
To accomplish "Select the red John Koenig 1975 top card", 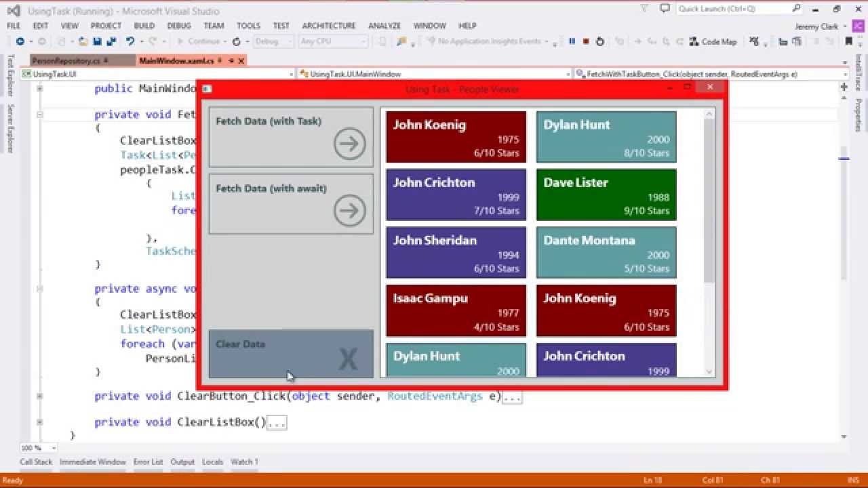I will pos(456,137).
